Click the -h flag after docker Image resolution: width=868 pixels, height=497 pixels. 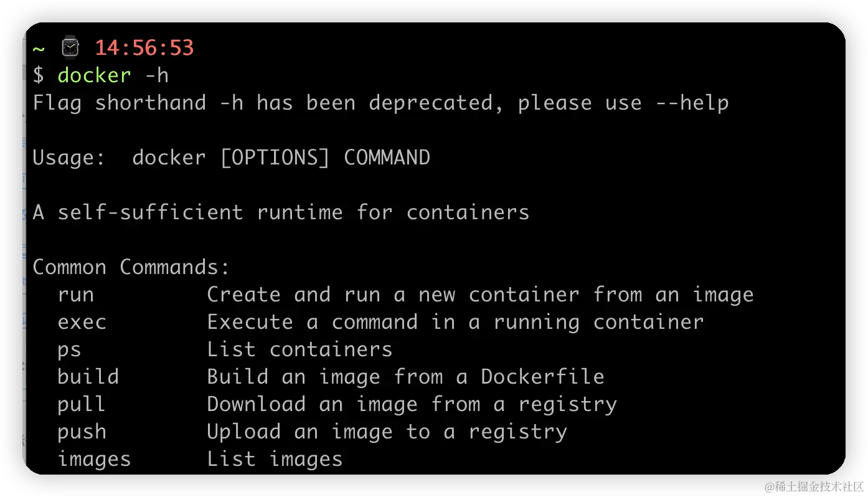click(156, 75)
